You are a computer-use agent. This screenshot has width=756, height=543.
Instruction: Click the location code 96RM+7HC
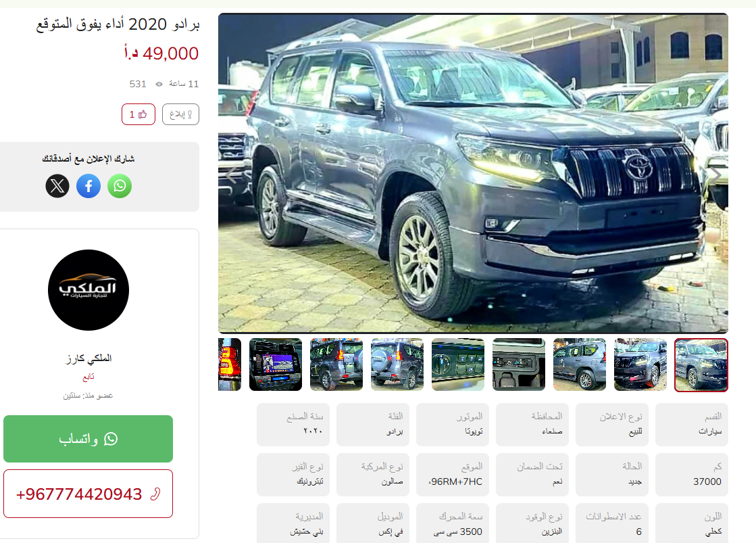455,481
